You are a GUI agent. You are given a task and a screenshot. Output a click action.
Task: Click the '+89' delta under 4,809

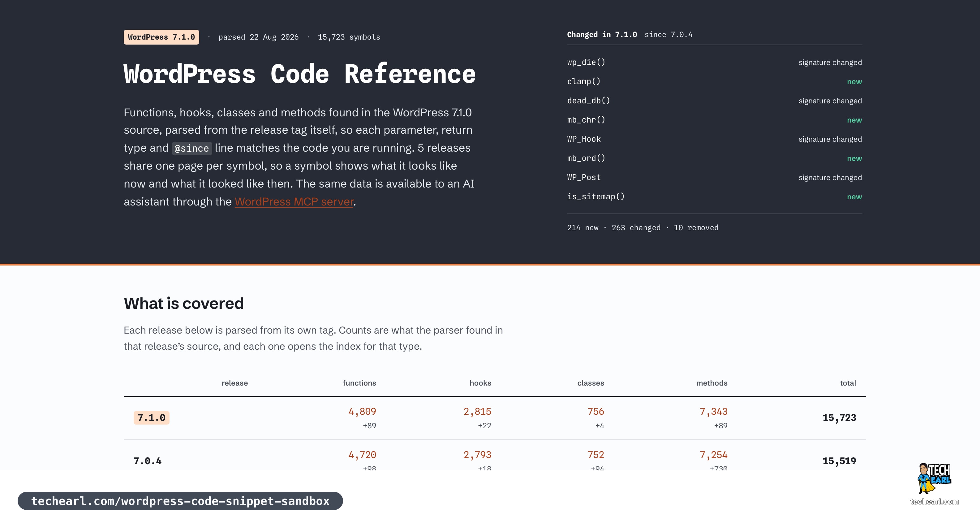[369, 426]
